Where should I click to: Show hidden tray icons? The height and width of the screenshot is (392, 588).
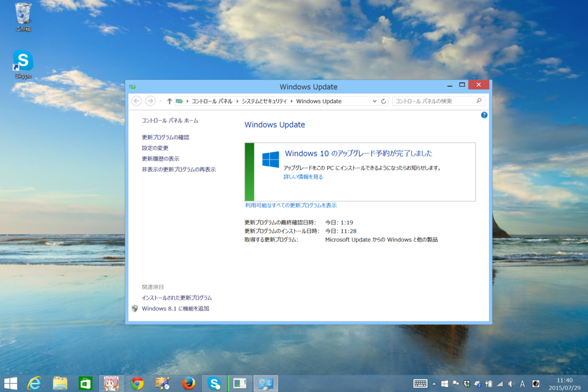[x=434, y=384]
